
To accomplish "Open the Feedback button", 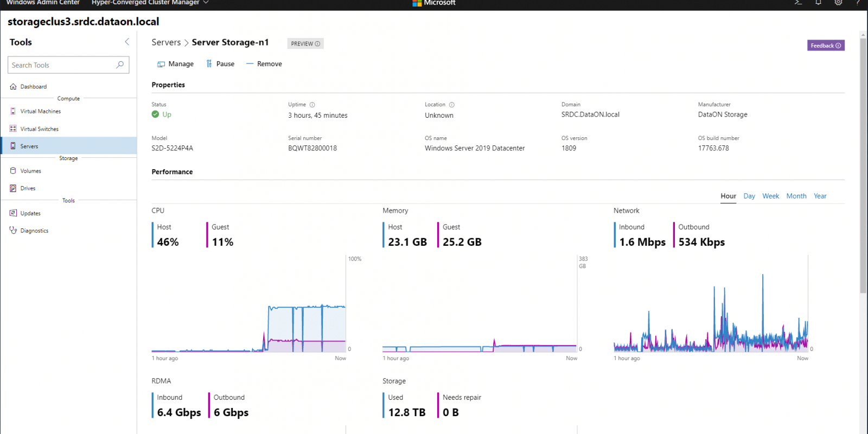I will click(x=826, y=46).
